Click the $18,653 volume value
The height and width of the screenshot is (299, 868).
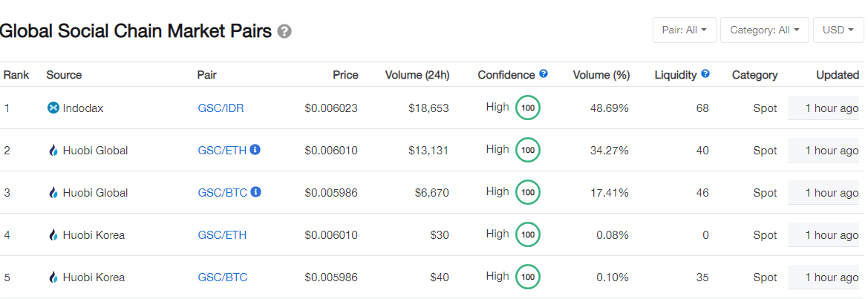(x=428, y=108)
